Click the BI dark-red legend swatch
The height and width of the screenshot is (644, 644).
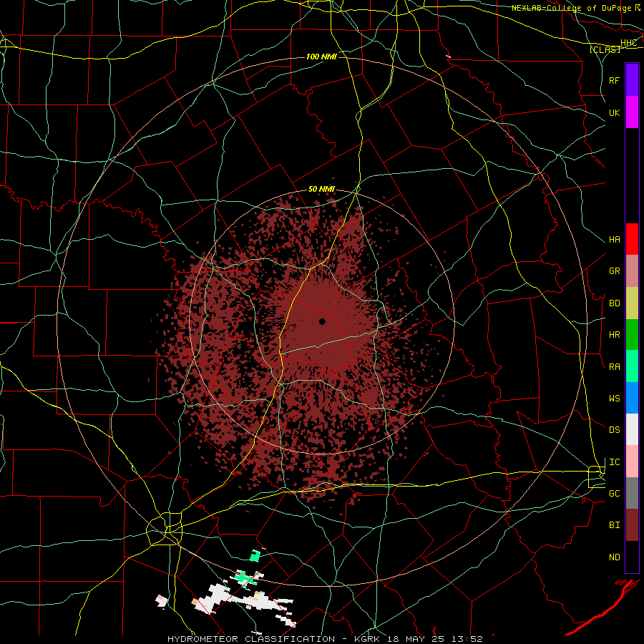click(x=632, y=525)
